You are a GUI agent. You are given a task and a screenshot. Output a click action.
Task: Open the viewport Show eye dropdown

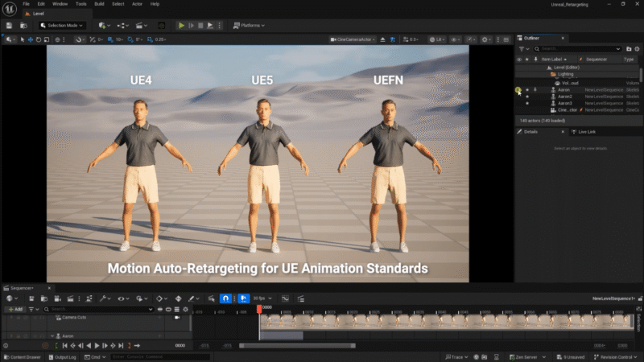(455, 39)
